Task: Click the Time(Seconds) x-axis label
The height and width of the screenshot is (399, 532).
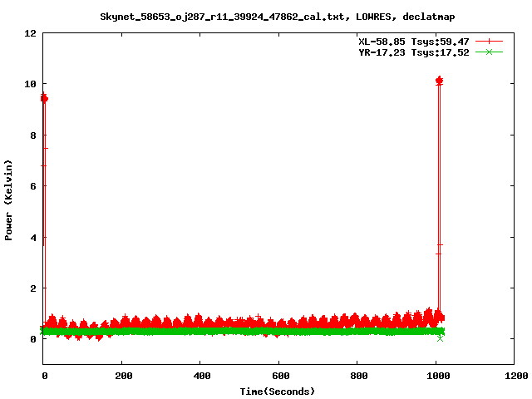Action: tap(278, 392)
